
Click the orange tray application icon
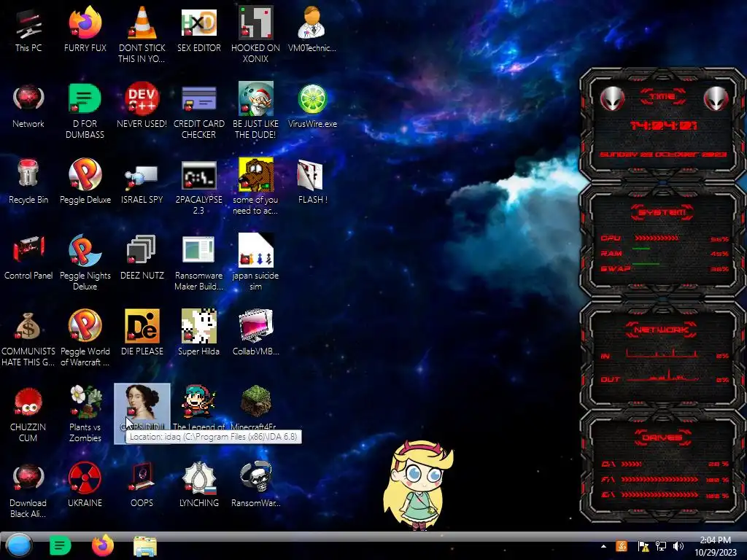(x=622, y=546)
